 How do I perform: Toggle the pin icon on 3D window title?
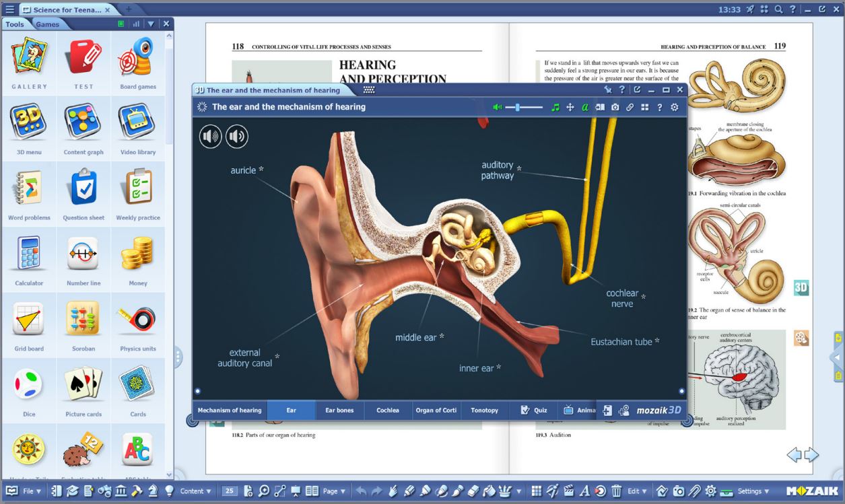point(608,89)
